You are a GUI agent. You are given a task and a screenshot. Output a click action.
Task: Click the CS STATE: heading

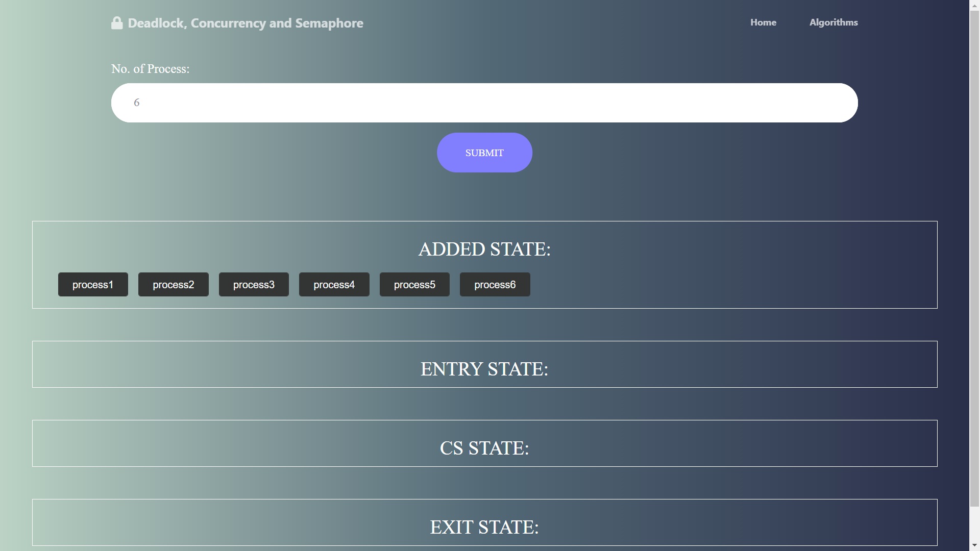(484, 448)
